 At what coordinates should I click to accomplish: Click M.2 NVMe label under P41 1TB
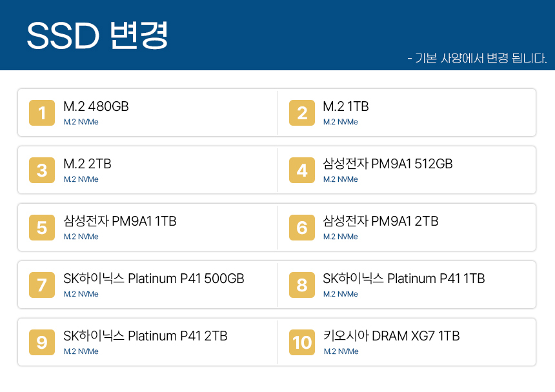tap(341, 294)
